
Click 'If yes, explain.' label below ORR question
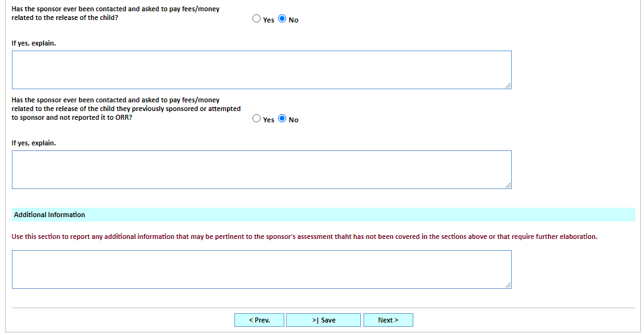click(x=34, y=143)
